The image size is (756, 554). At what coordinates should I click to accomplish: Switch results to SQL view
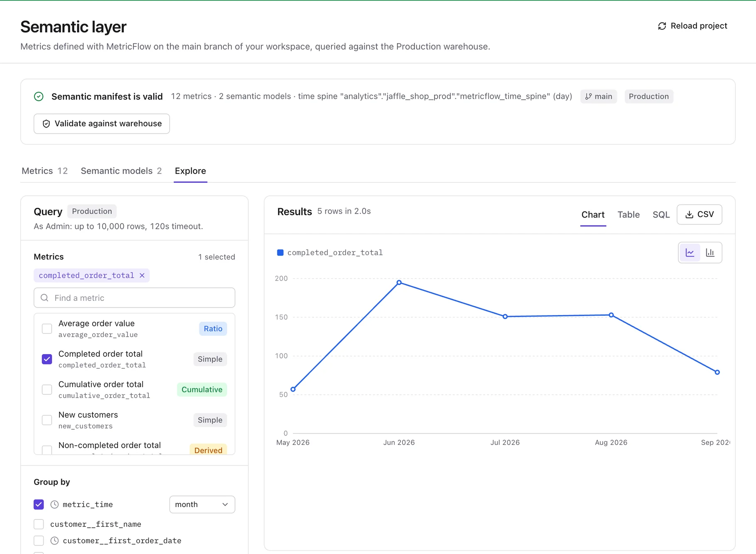coord(661,214)
